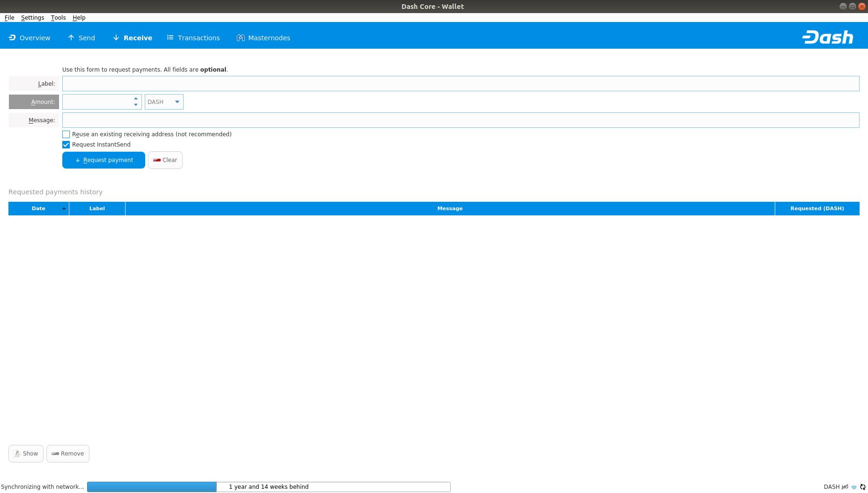
Task: Click the HD wallet disabled status icon
Action: click(845, 487)
